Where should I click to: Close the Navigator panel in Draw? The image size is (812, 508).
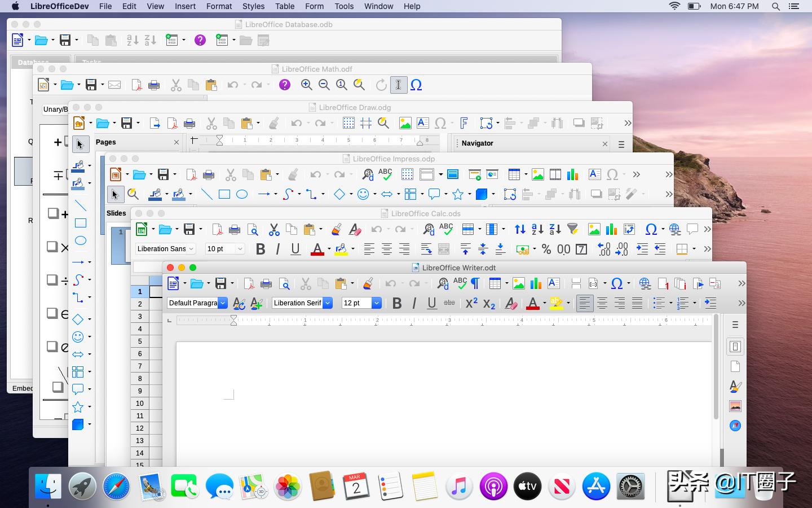604,143
